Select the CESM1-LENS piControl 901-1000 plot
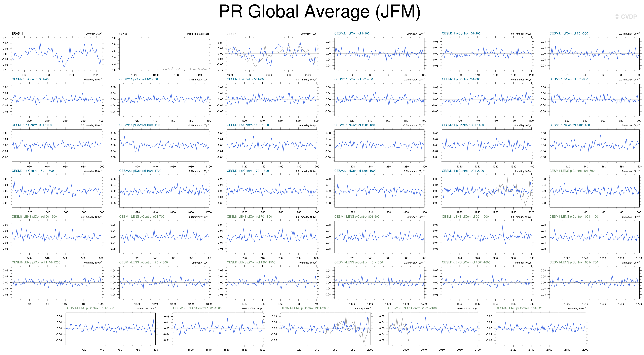This screenshot has width=644, height=355. click(x=487, y=237)
